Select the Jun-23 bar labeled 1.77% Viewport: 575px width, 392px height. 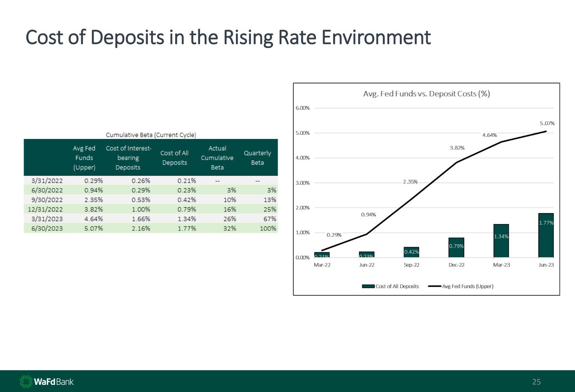point(546,236)
